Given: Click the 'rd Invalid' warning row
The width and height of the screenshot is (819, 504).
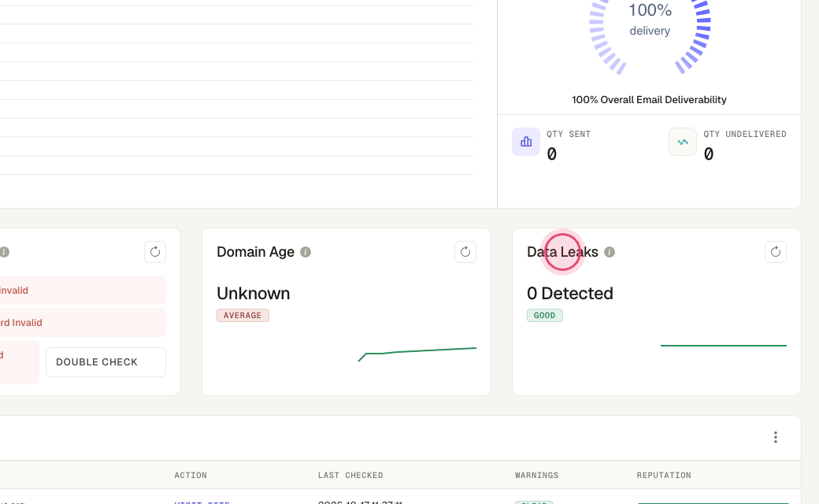Looking at the screenshot, I should click(x=83, y=323).
